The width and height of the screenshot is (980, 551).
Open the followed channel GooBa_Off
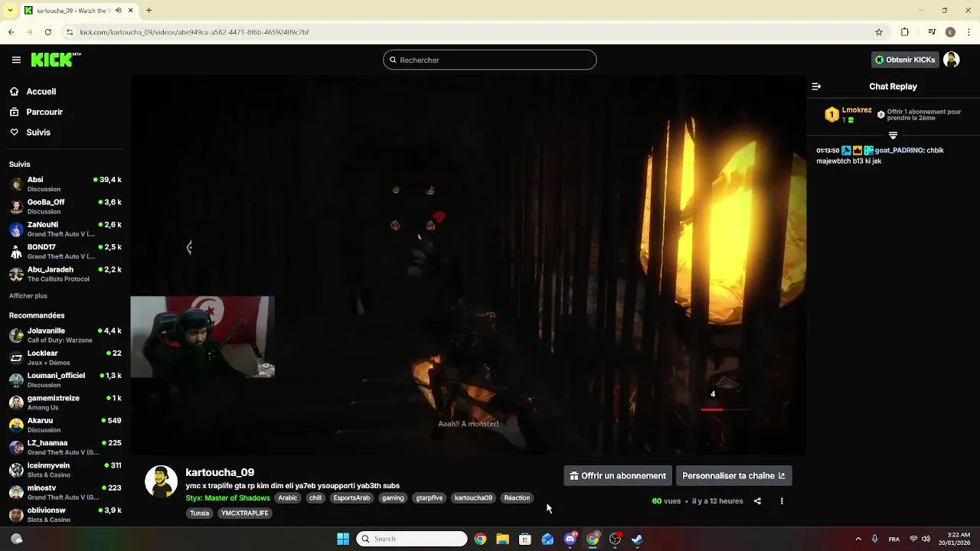(64, 207)
